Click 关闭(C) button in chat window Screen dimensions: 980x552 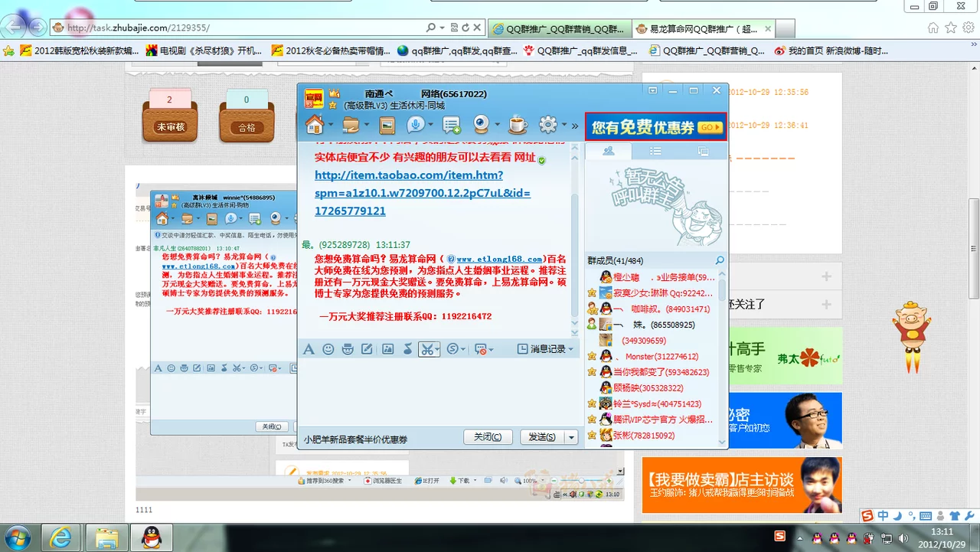click(488, 437)
